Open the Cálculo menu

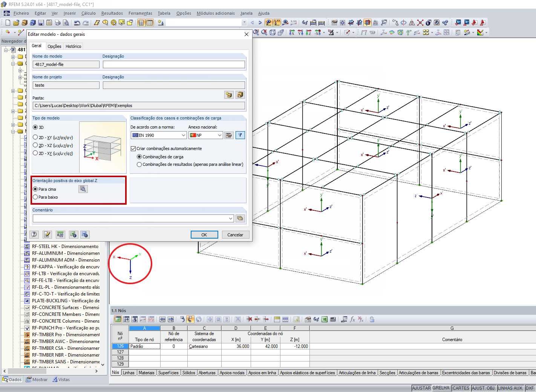coord(89,13)
